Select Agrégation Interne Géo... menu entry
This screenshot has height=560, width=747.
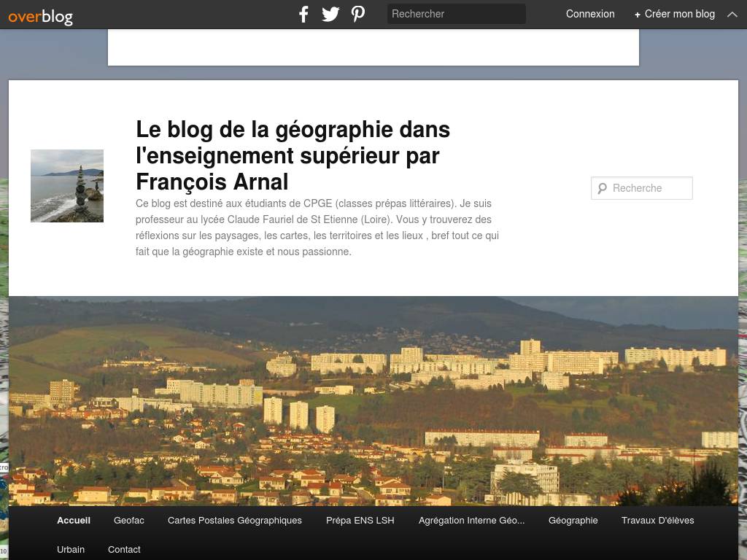[471, 521]
